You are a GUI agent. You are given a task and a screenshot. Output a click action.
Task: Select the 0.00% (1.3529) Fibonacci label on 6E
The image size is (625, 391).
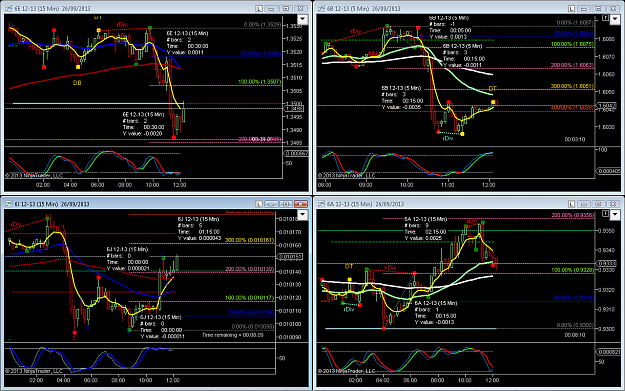[262, 25]
